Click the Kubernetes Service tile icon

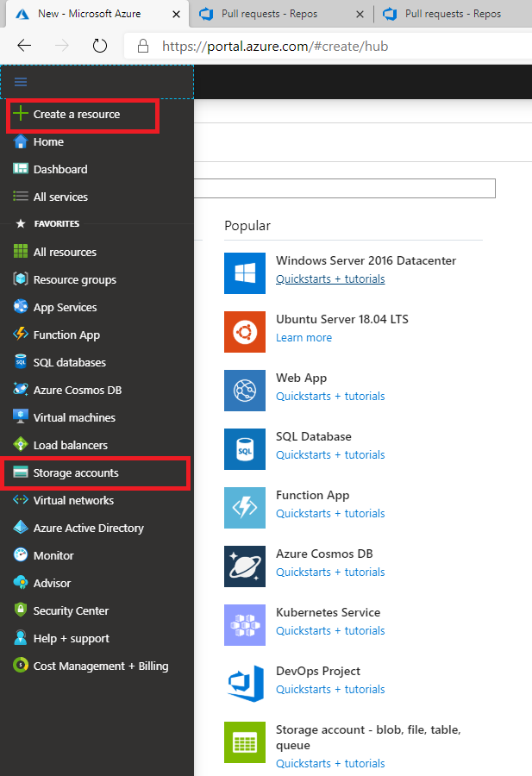[245, 625]
